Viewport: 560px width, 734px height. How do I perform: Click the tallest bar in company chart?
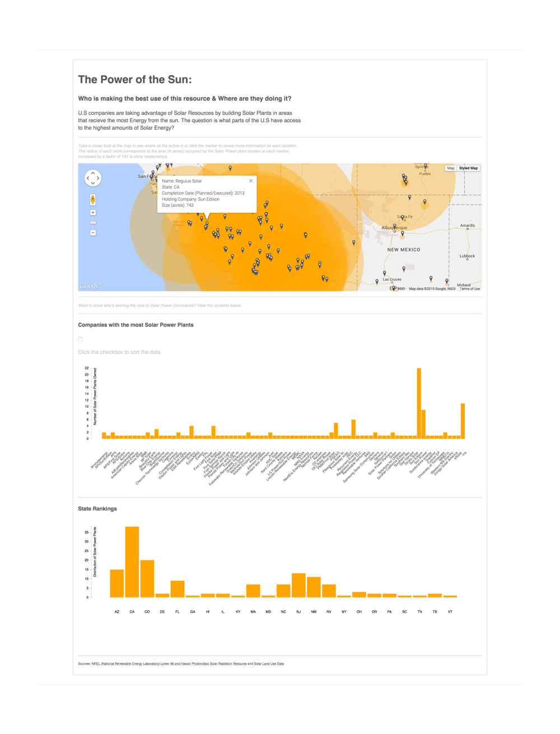(419, 403)
